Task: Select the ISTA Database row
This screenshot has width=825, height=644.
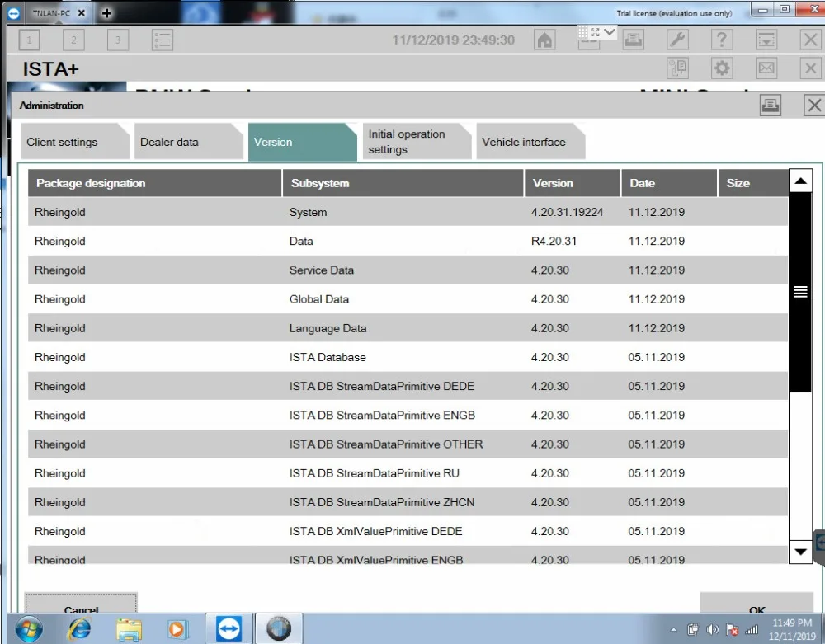Action: point(408,358)
